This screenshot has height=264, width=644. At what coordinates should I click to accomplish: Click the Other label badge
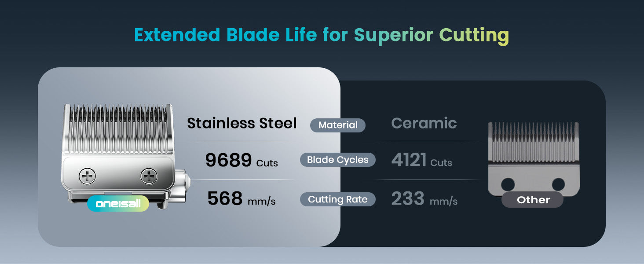tap(532, 200)
